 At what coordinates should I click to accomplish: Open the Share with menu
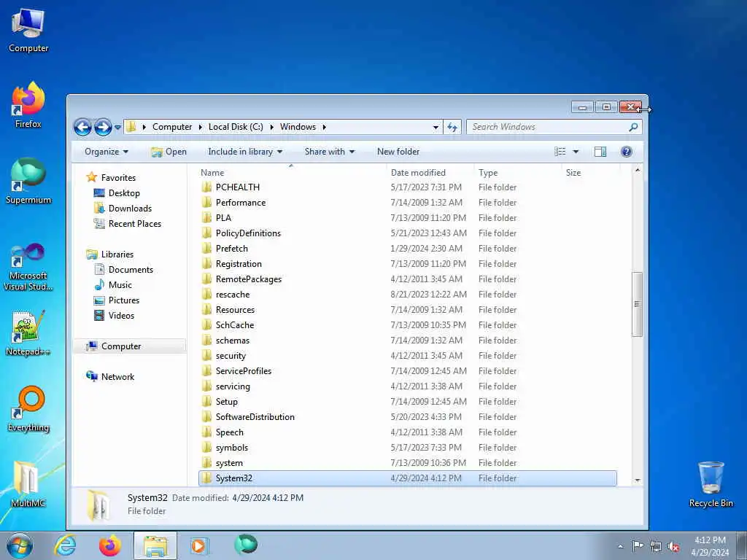[330, 152]
